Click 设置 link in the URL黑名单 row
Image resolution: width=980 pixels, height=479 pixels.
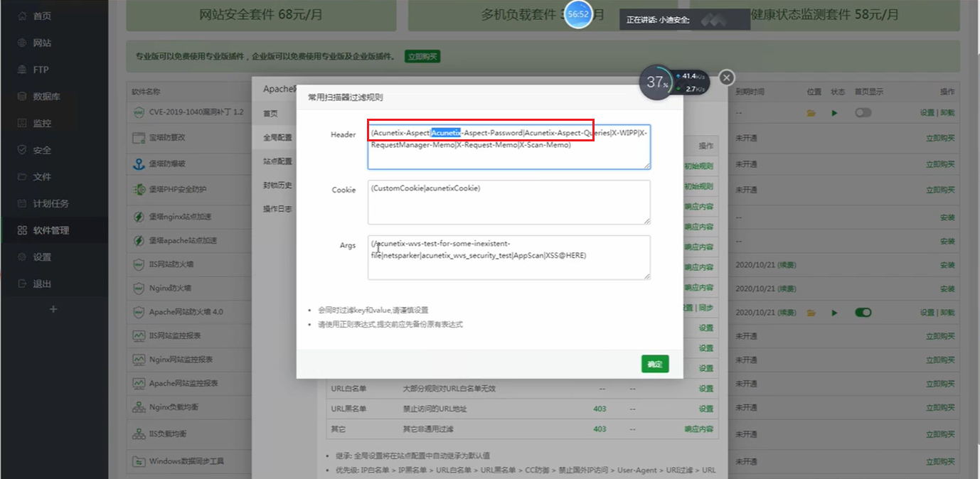tap(705, 409)
